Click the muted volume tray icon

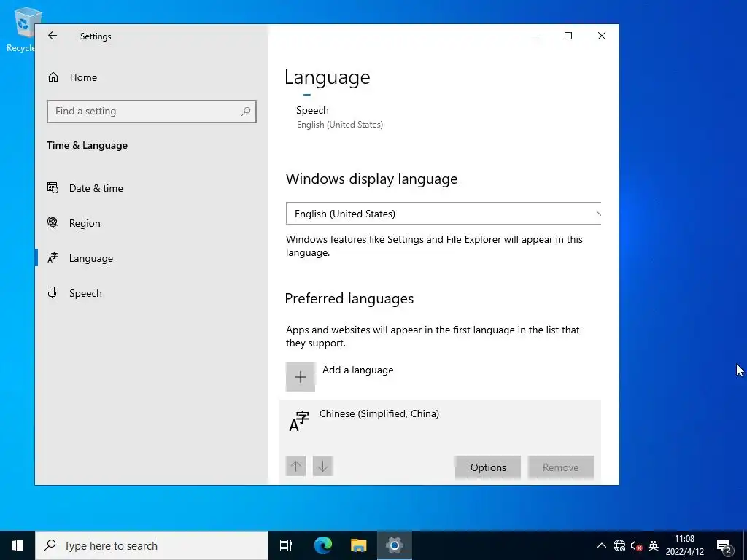(636, 545)
